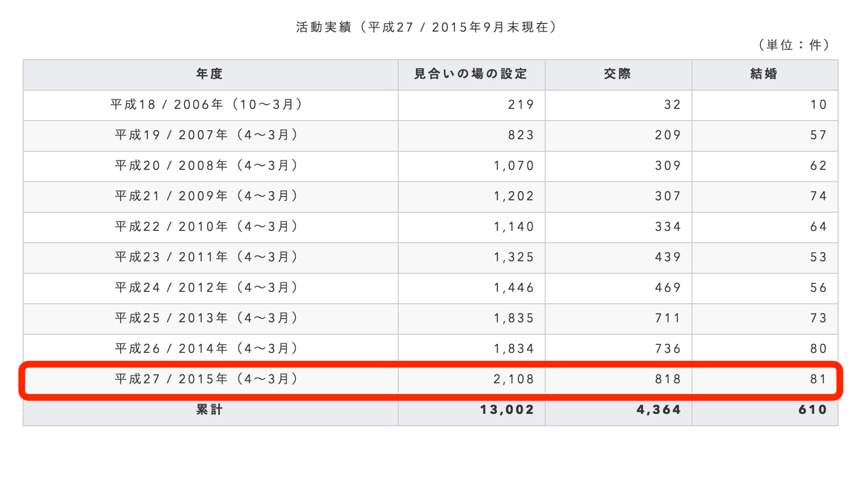This screenshot has width=868, height=488.
Task: Click the 見合いの場の設定 column header
Action: [x=471, y=74]
